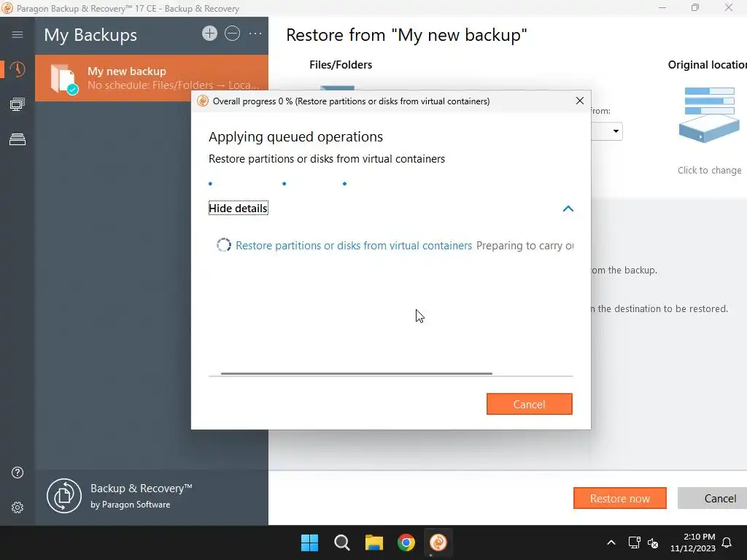This screenshot has height=560, width=747.
Task: Click the Files/Folders heading
Action: click(341, 65)
